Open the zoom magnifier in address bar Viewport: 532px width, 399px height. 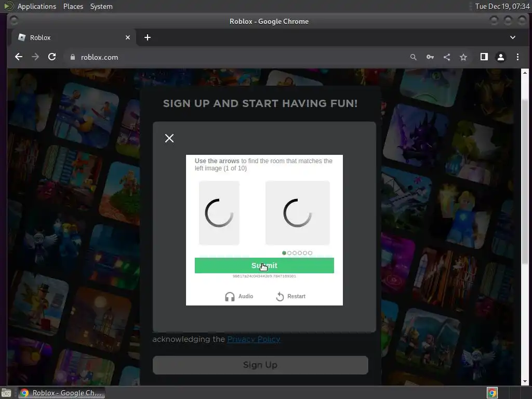tap(413, 57)
